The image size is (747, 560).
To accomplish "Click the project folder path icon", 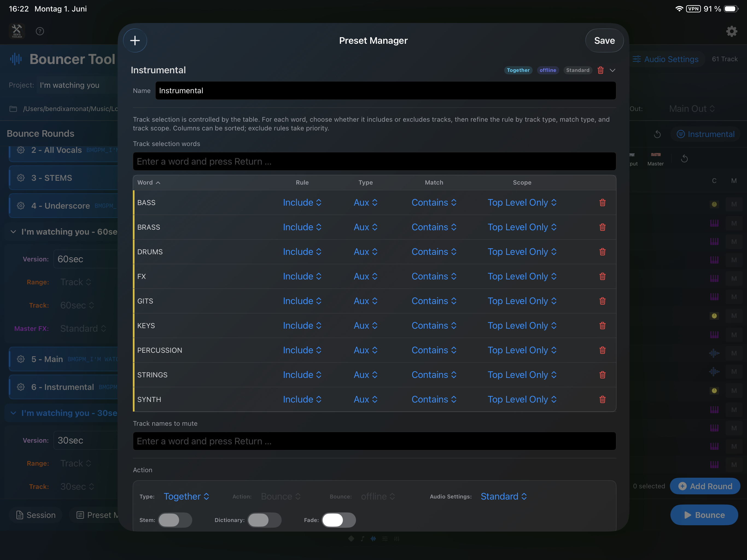I will [x=13, y=109].
